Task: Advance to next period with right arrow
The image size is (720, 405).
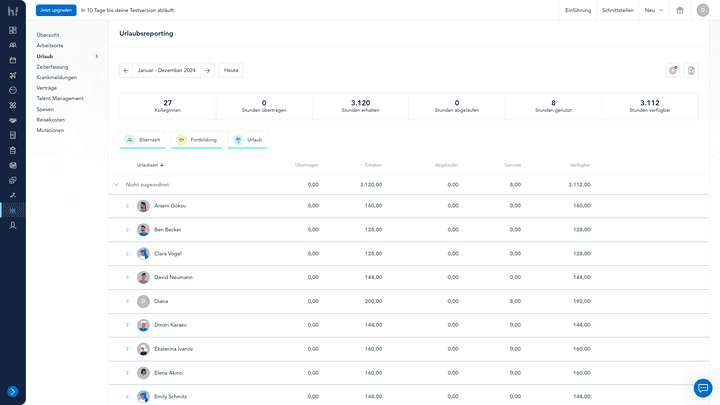Action: (x=207, y=70)
